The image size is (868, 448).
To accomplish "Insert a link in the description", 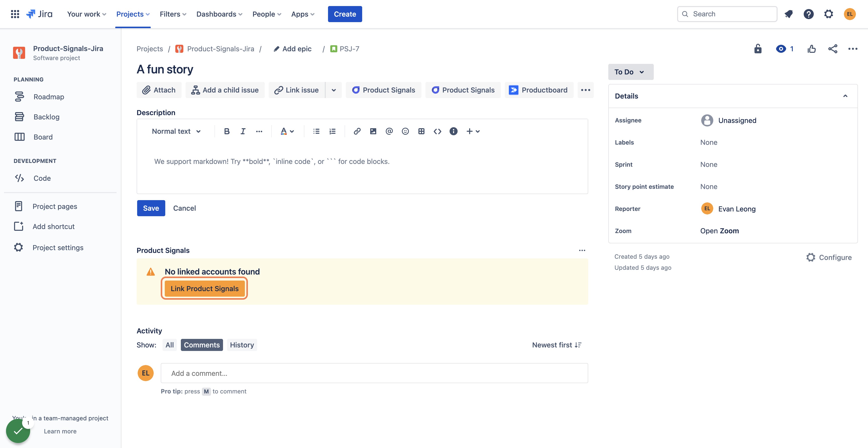I will [x=357, y=131].
